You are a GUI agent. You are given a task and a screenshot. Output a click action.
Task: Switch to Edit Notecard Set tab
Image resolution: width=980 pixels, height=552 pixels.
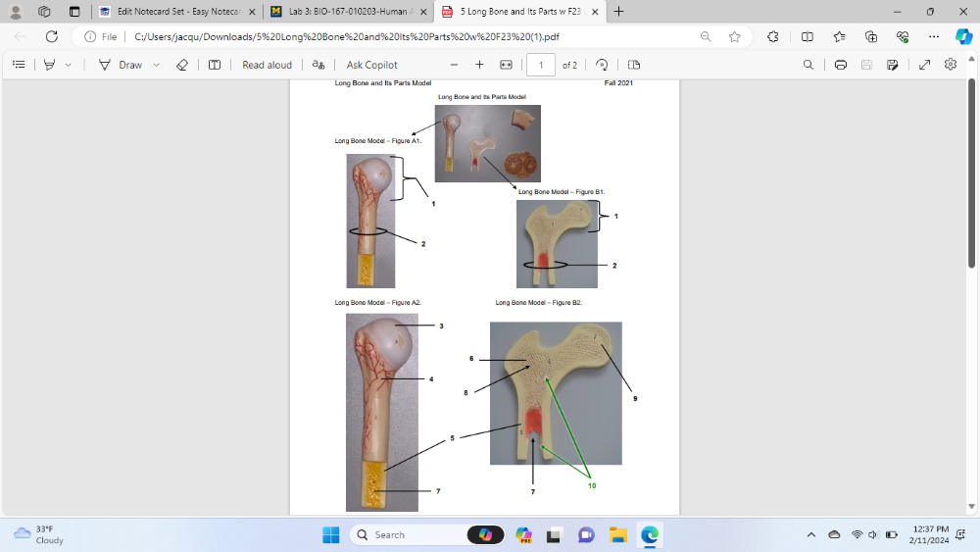[176, 12]
